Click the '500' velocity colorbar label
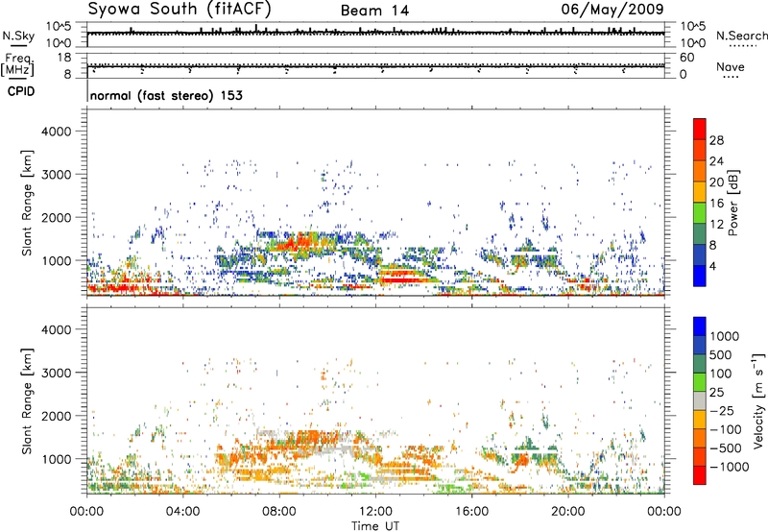Screen dimensions: 768x532 pyautogui.click(x=721, y=355)
